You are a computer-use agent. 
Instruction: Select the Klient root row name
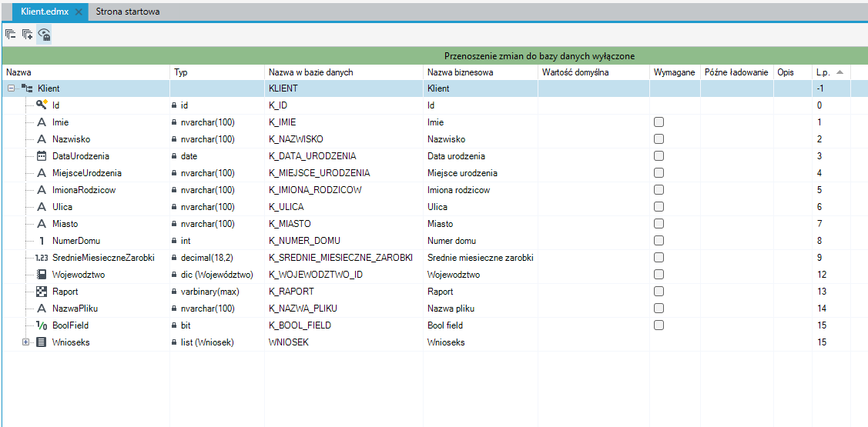tap(49, 88)
